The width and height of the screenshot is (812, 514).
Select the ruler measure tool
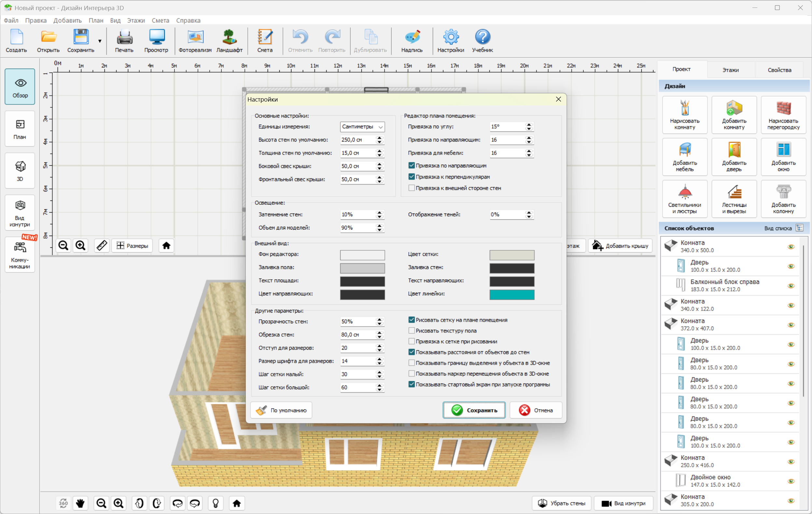click(102, 245)
